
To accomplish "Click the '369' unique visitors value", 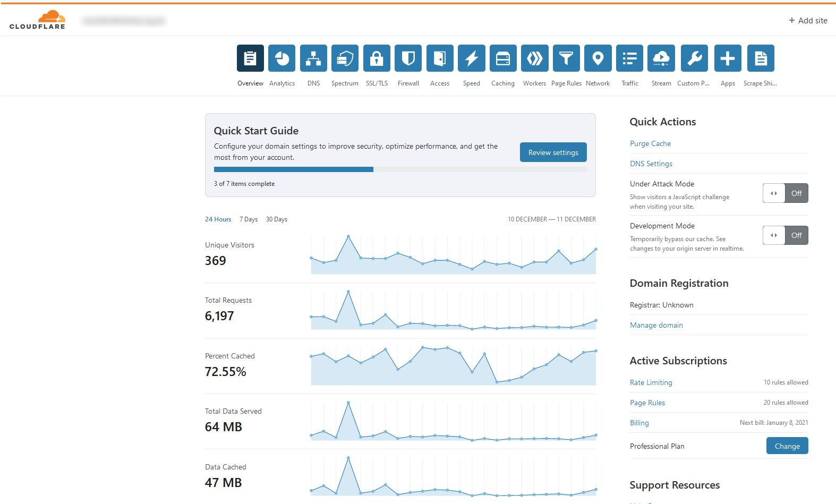I will click(x=216, y=261).
